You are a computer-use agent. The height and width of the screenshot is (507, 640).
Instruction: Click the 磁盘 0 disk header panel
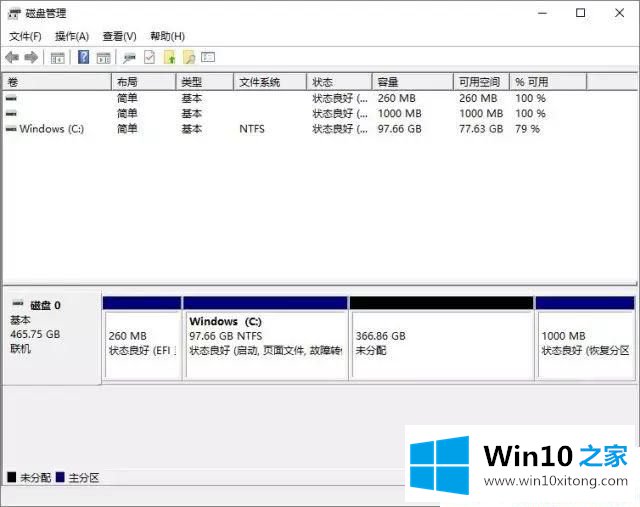pyautogui.click(x=52, y=338)
